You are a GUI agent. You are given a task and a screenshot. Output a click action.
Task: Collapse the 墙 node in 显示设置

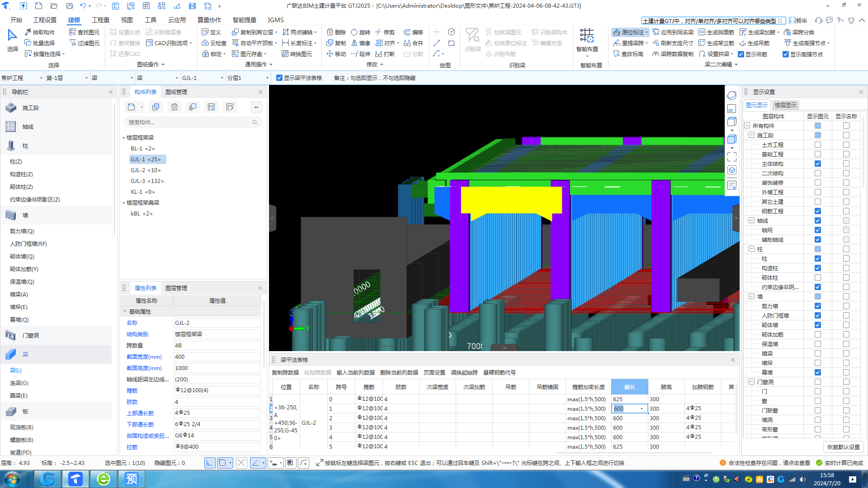click(x=751, y=296)
